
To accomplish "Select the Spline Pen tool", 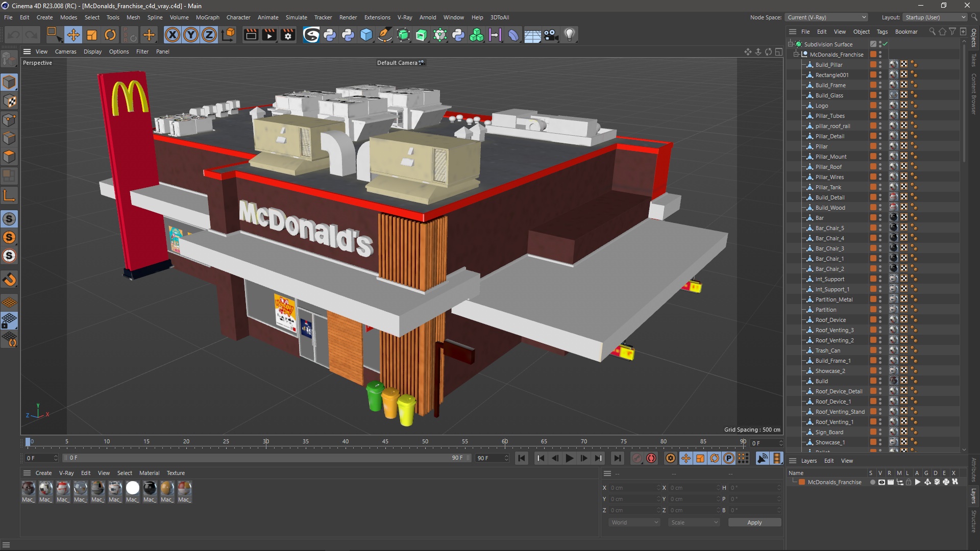I will (x=385, y=35).
